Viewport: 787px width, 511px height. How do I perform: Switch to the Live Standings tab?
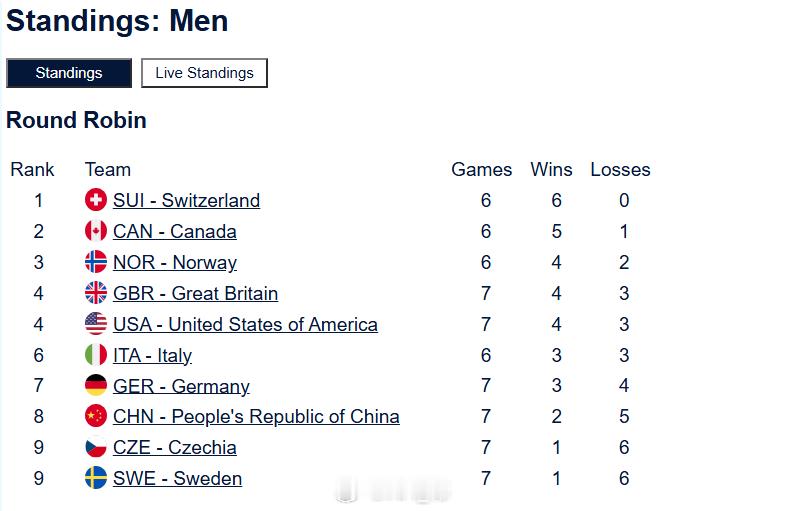[204, 73]
